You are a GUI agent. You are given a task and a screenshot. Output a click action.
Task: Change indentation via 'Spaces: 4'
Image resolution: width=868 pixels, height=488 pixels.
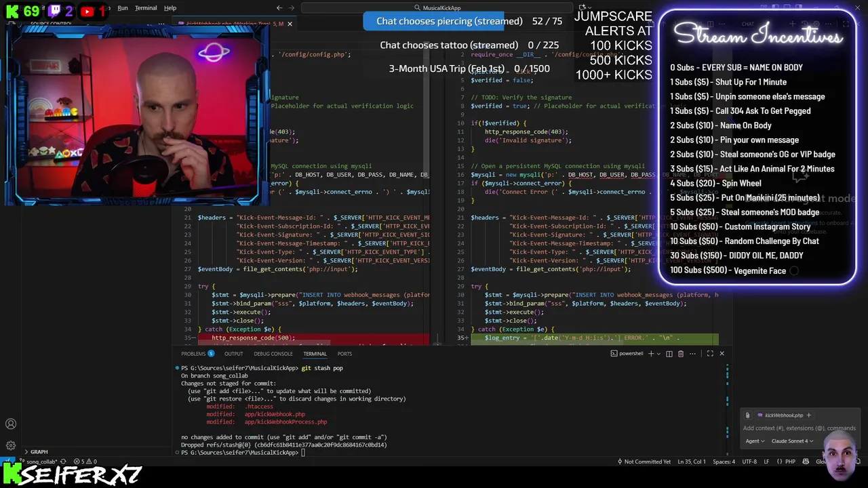click(724, 462)
